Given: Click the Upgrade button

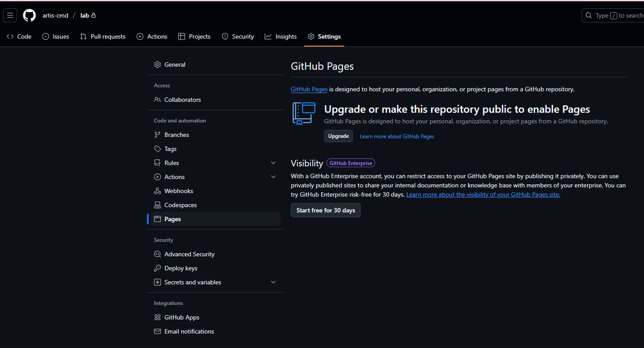Looking at the screenshot, I should point(338,136).
